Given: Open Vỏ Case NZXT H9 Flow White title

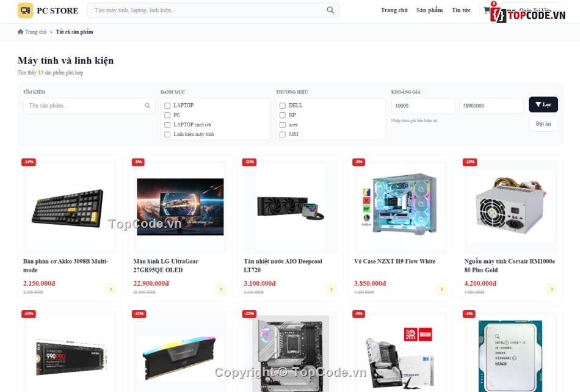Looking at the screenshot, I should click(x=394, y=261).
